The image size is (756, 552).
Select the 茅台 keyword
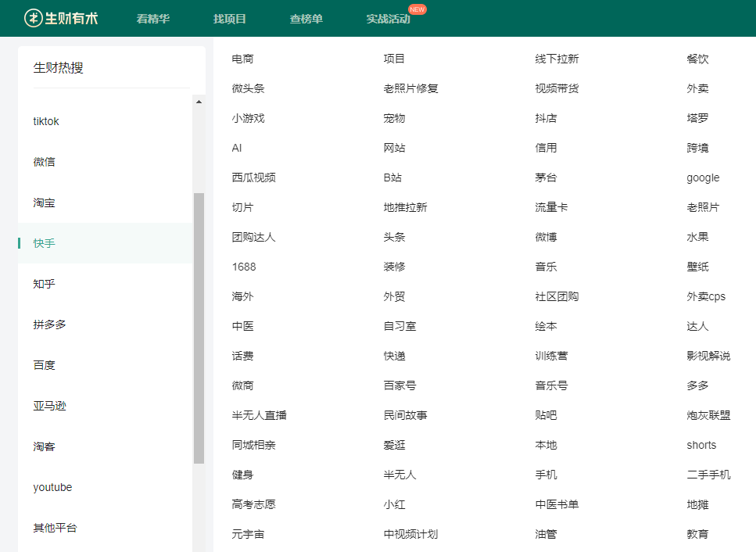tap(546, 178)
